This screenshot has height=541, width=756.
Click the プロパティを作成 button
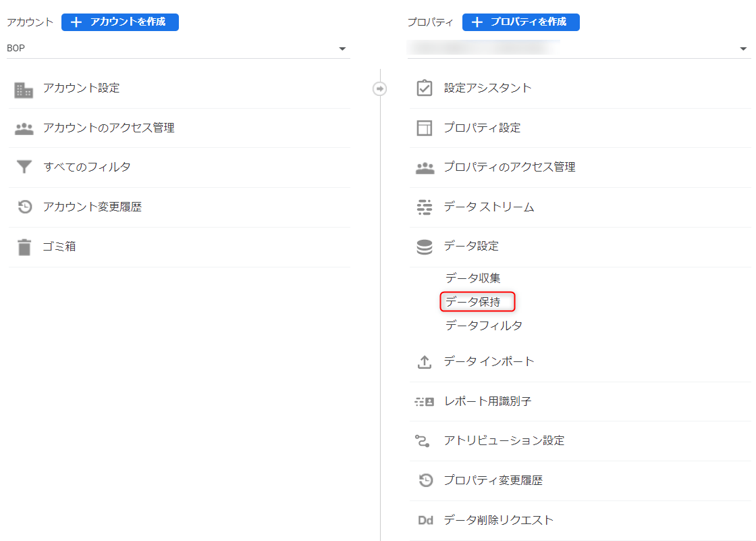[520, 22]
